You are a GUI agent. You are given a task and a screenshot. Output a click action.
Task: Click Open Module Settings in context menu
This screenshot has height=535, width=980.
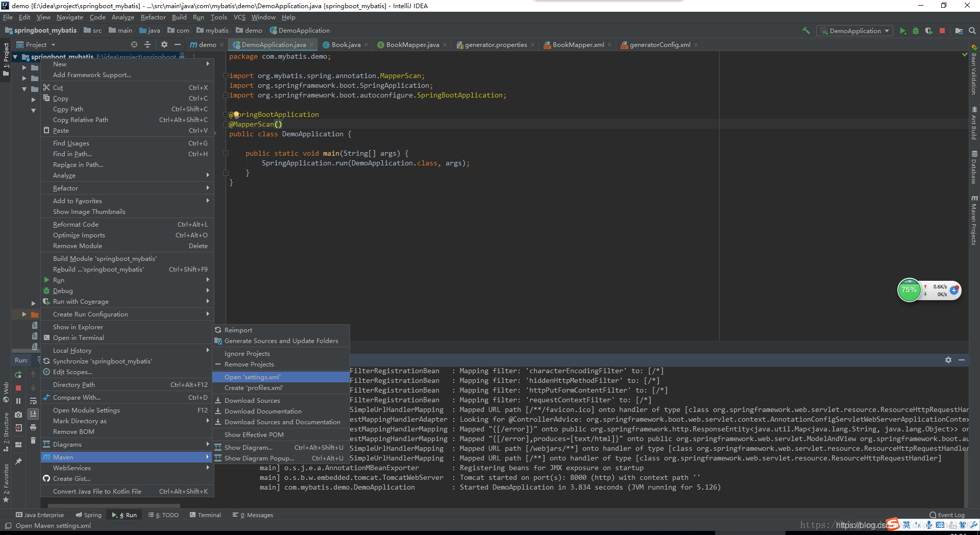[x=127, y=410]
